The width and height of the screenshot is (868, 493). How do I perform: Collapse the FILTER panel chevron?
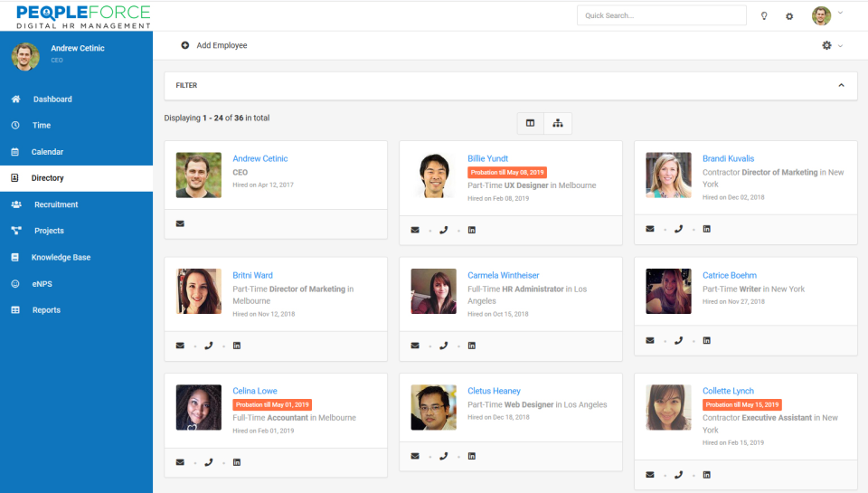[841, 85]
